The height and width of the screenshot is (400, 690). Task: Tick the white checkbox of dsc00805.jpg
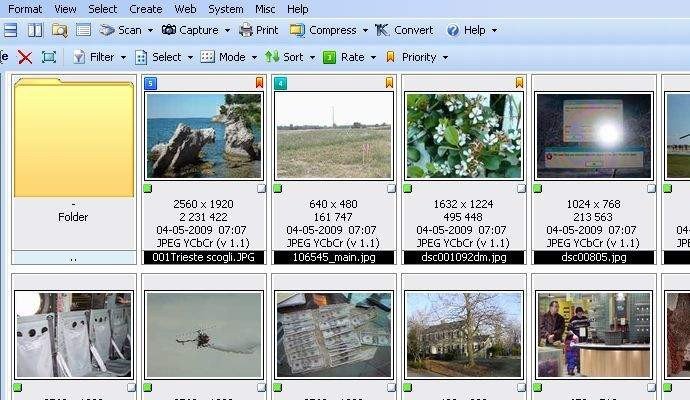pos(651,189)
